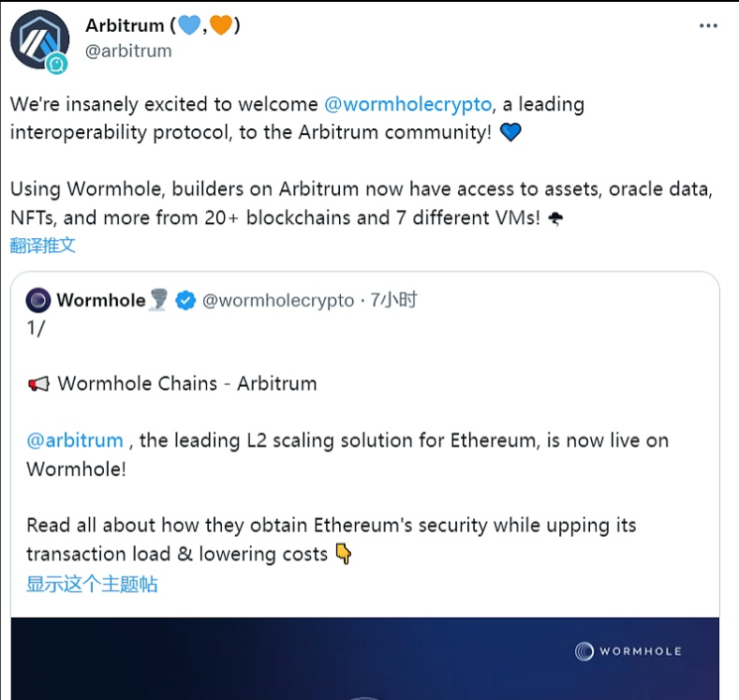Click the pointing-down emoji after lowering costs
Image resolution: width=739 pixels, height=700 pixels.
pyautogui.click(x=344, y=555)
